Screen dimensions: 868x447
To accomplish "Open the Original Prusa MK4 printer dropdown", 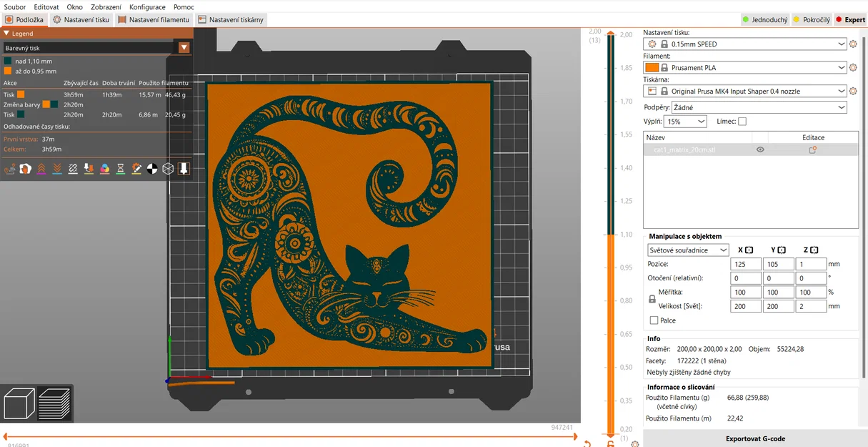I will [745, 92].
